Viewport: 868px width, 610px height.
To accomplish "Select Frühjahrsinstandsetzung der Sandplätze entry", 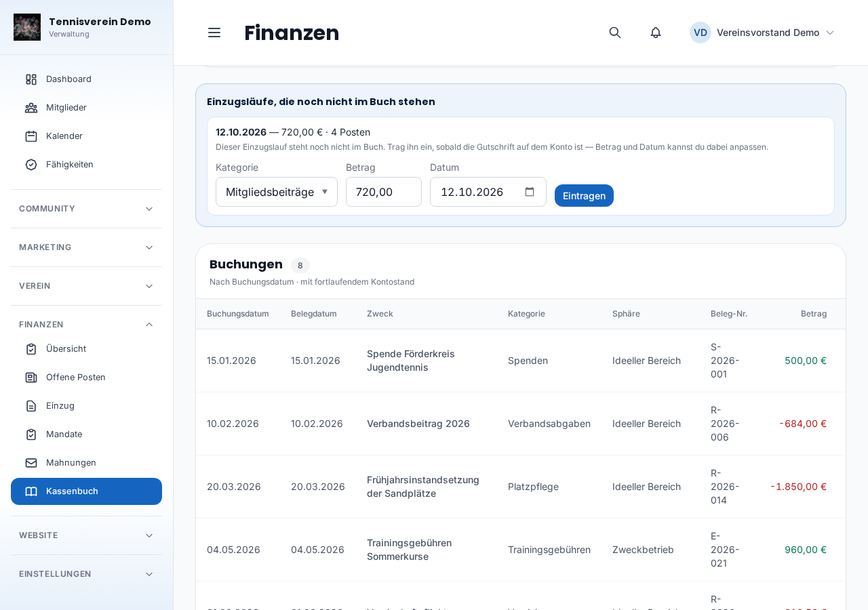I will 423,487.
